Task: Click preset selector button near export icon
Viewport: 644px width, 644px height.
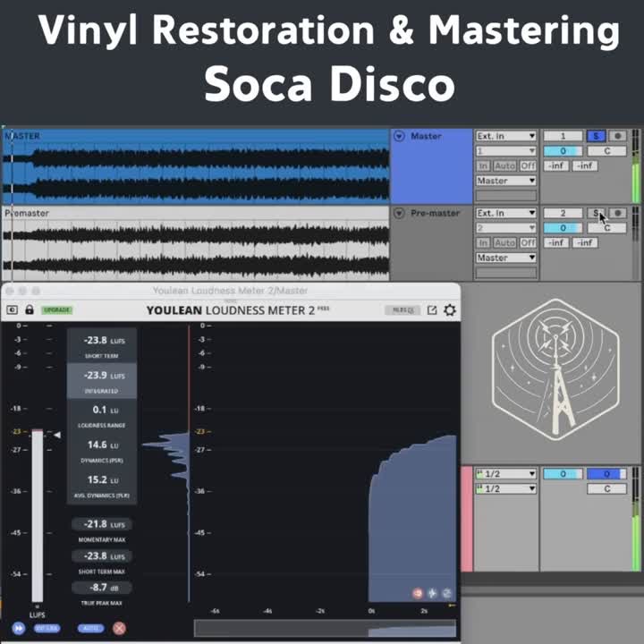Action: point(402,310)
